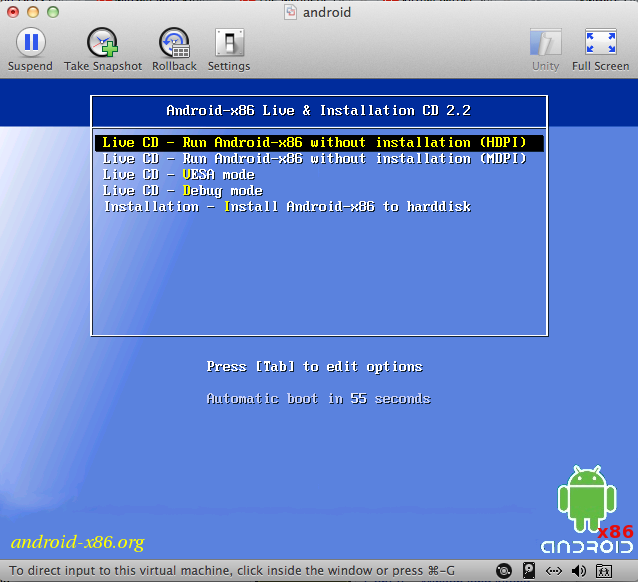Image resolution: width=638 pixels, height=582 pixels.
Task: Click 'Automatic boot in 55 seconds' text
Action: pos(319,398)
